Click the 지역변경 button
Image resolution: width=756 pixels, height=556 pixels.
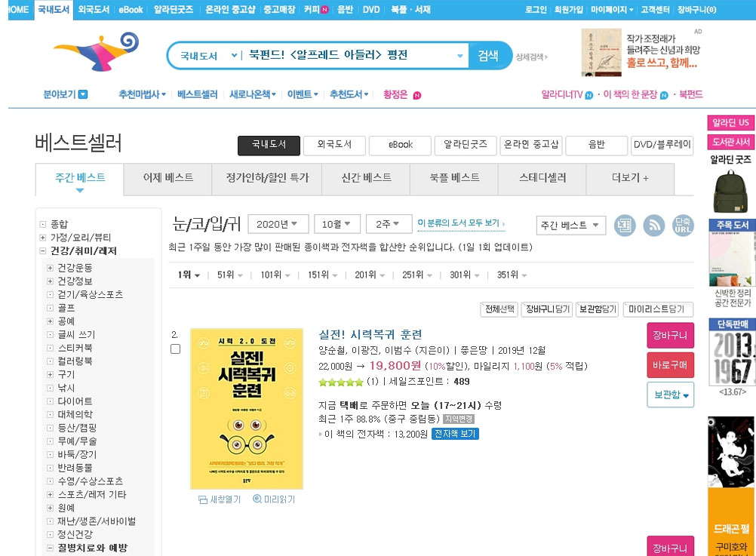coord(459,419)
